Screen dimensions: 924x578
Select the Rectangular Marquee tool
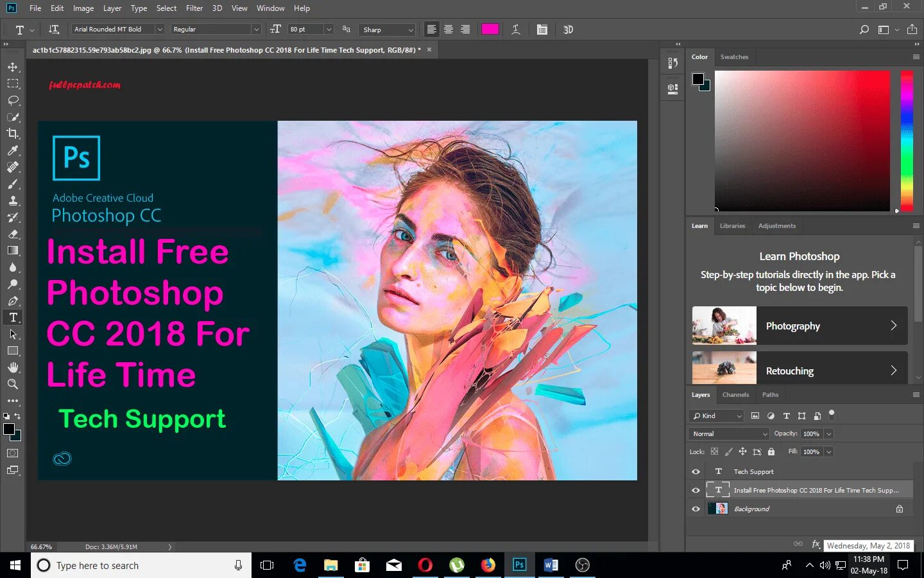(x=13, y=83)
